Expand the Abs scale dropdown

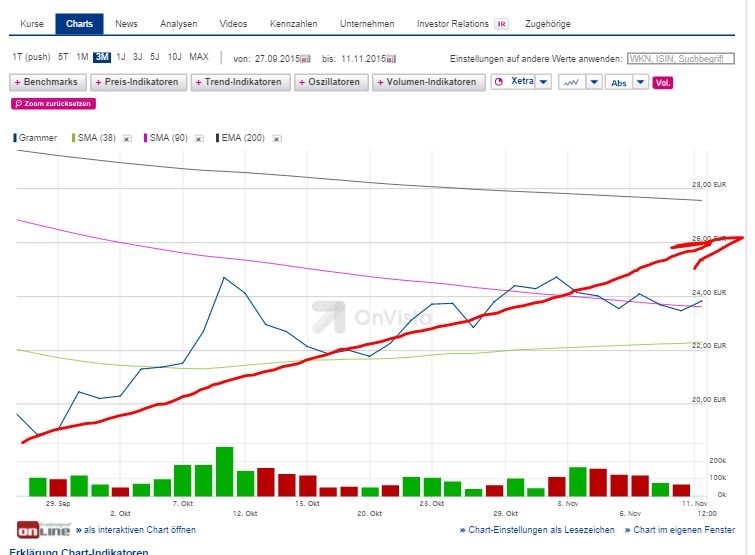coord(640,82)
